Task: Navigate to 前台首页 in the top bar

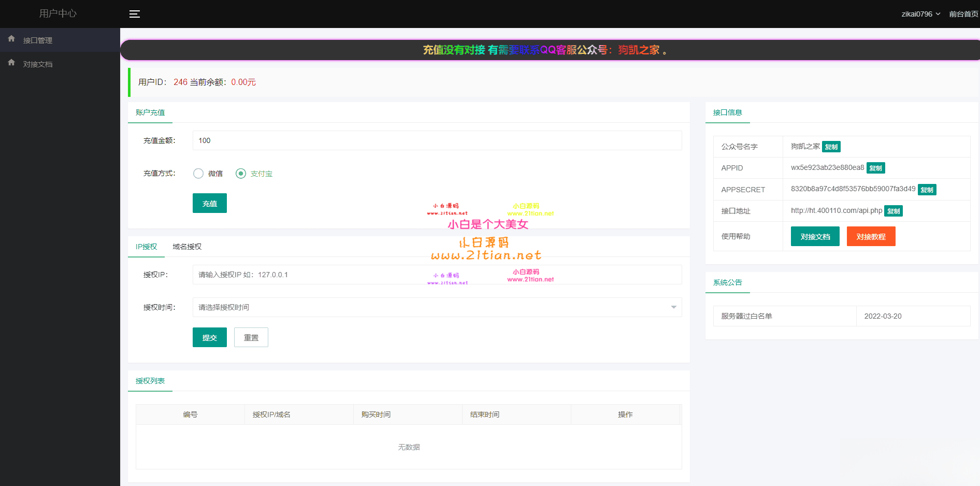Action: click(962, 13)
